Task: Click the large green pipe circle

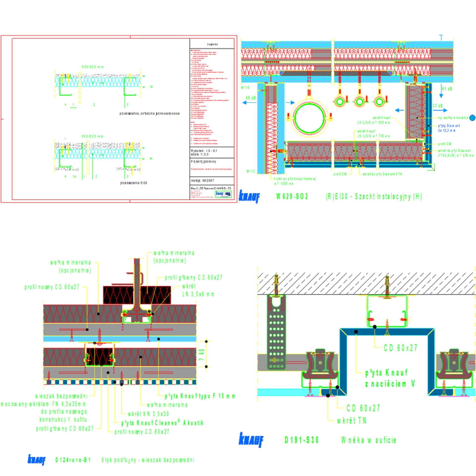Action: tap(309, 118)
